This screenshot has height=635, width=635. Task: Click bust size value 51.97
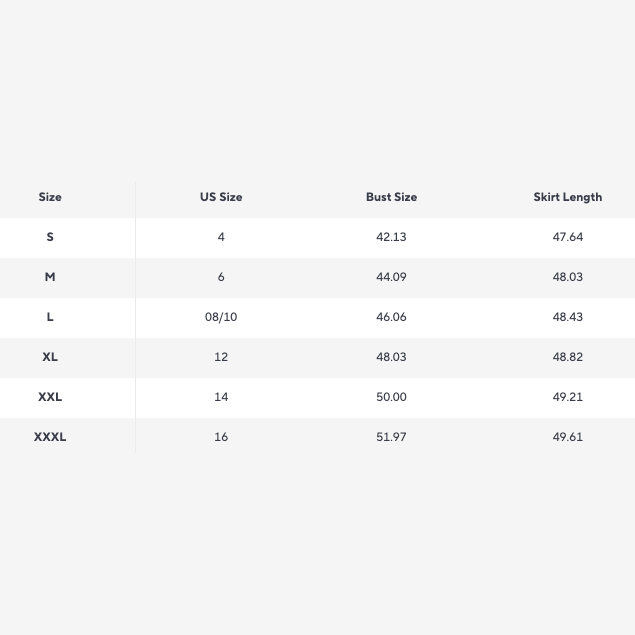click(391, 437)
